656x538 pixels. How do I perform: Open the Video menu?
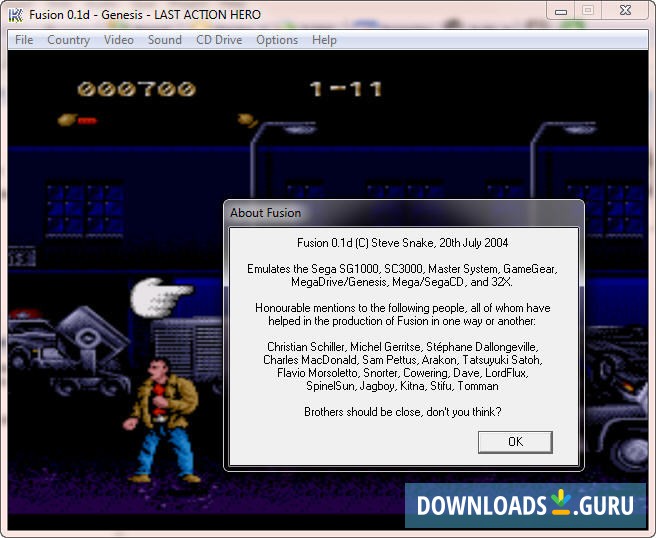pyautogui.click(x=119, y=40)
